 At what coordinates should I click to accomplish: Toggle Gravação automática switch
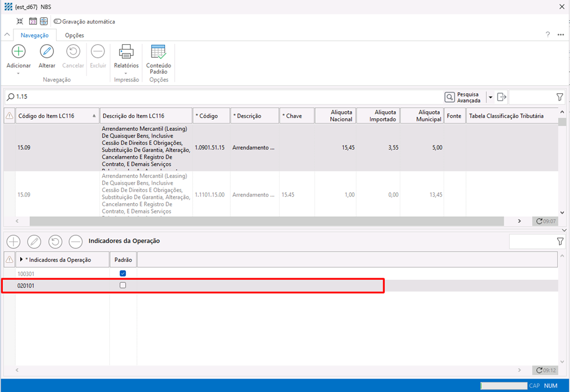[57, 21]
